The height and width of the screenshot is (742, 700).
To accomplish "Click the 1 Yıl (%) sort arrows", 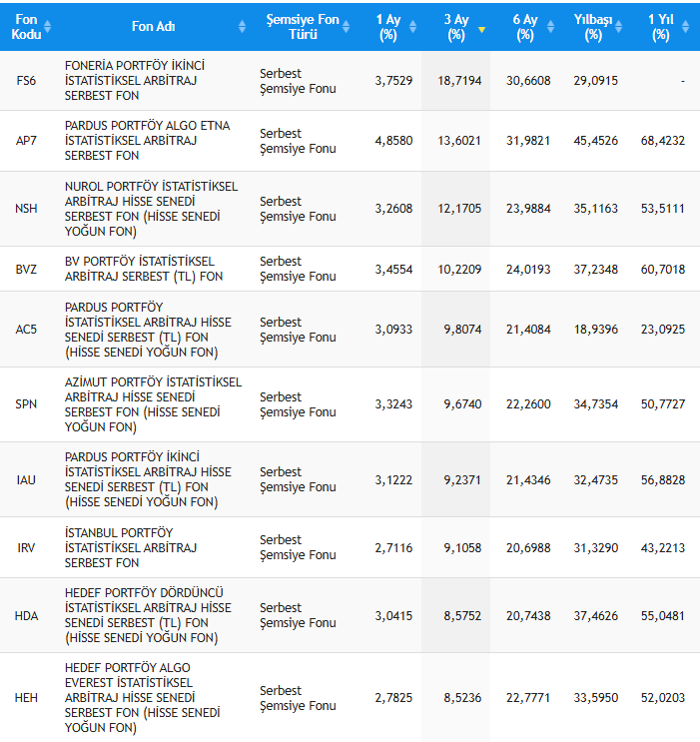I will coord(685,27).
